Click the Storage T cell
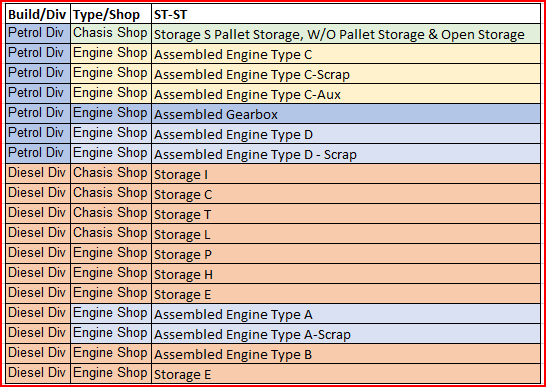The height and width of the screenshot is (387, 546). [x=346, y=214]
